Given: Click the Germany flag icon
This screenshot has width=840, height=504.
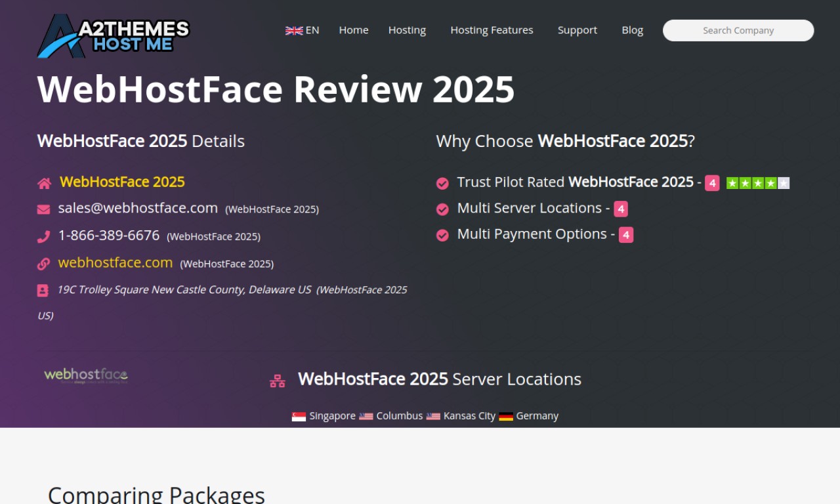Looking at the screenshot, I should coord(506,416).
